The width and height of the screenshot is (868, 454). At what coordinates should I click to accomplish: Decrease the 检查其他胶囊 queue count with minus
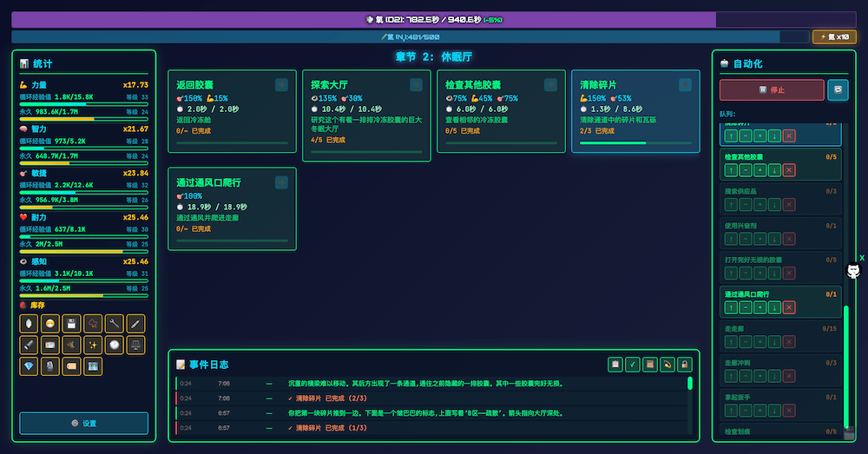745,169
